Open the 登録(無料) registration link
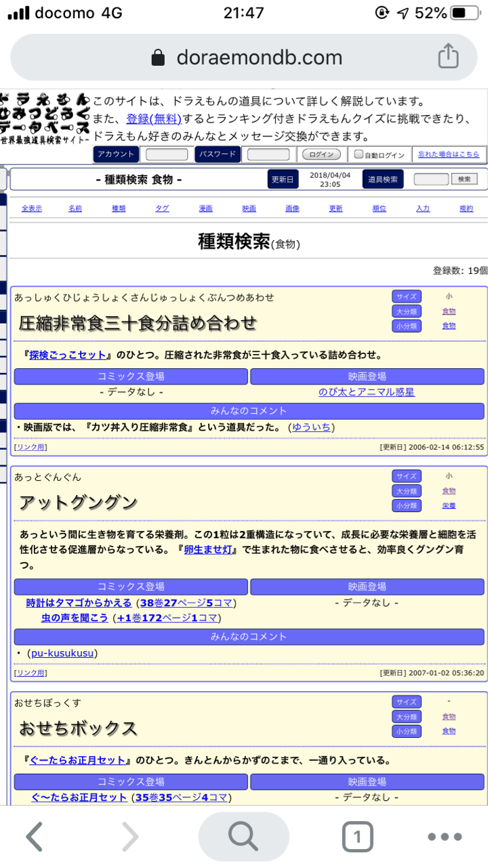488x868 pixels. pyautogui.click(x=153, y=119)
